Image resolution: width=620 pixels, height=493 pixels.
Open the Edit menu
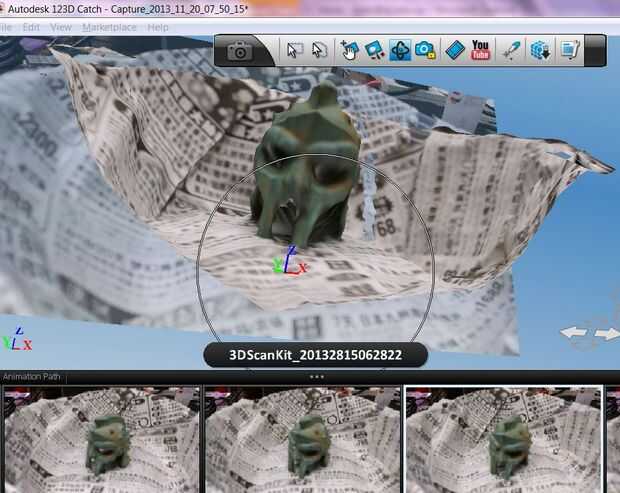coord(31,27)
